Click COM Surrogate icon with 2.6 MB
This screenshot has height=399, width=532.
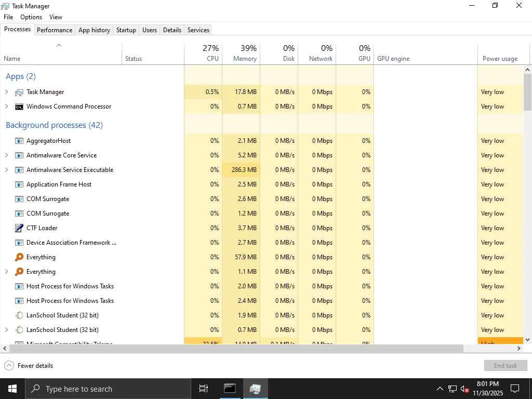[19, 199]
